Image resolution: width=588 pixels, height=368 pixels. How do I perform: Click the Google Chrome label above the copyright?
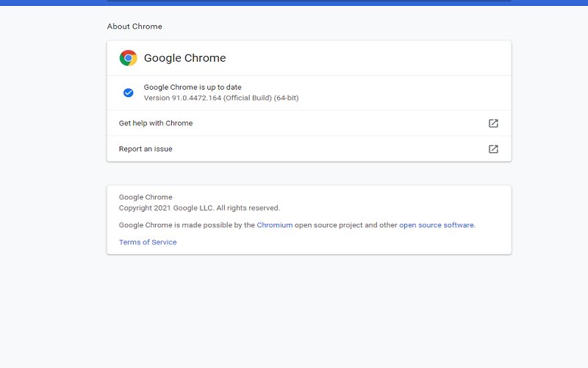[x=146, y=197]
